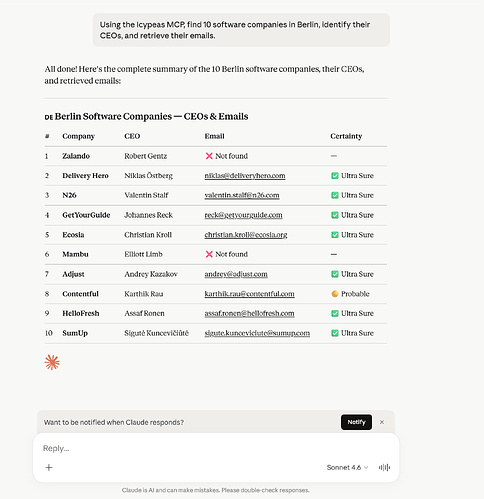This screenshot has height=499, width=484.
Task: Click into the Reply text field
Action: [216, 448]
